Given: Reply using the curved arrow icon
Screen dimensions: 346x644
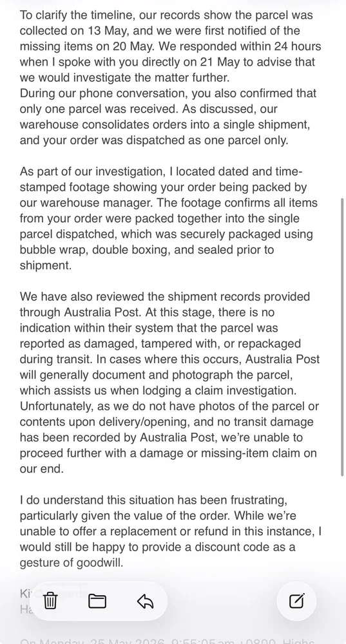Looking at the screenshot, I should [x=145, y=601].
